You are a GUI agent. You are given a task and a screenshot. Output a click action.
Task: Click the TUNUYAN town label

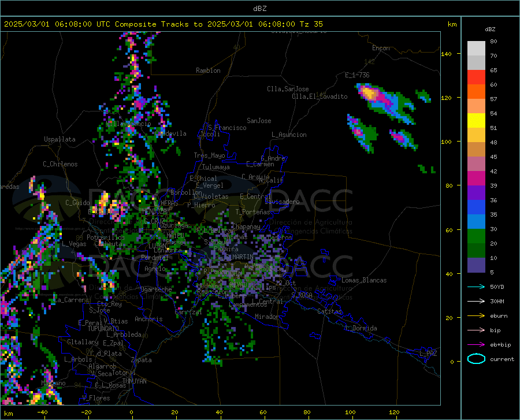coord(134,381)
